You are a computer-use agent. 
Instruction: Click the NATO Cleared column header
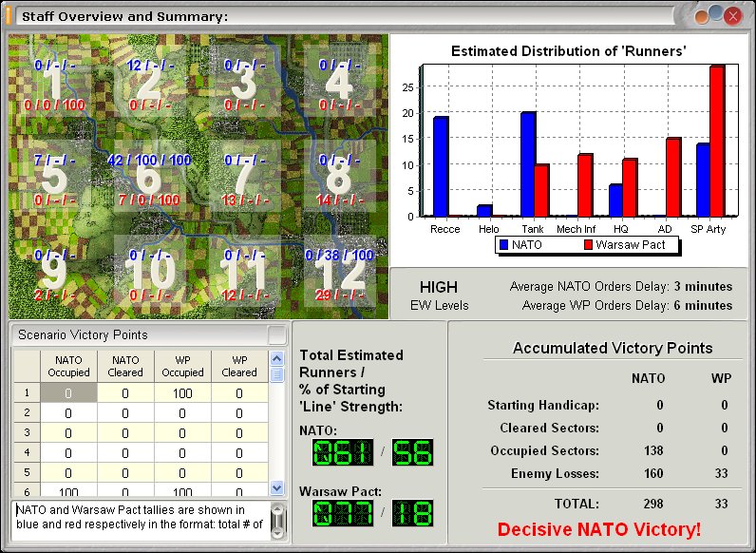(125, 366)
